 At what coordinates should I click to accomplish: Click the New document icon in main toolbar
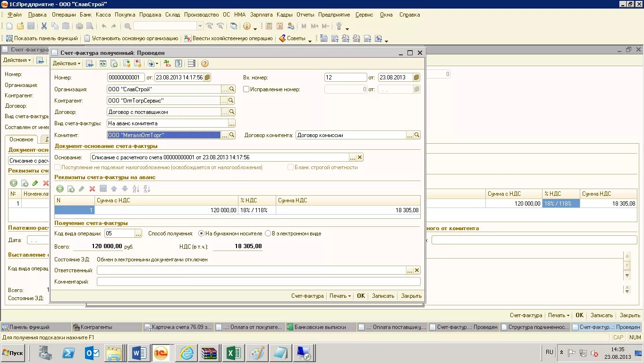[9, 26]
